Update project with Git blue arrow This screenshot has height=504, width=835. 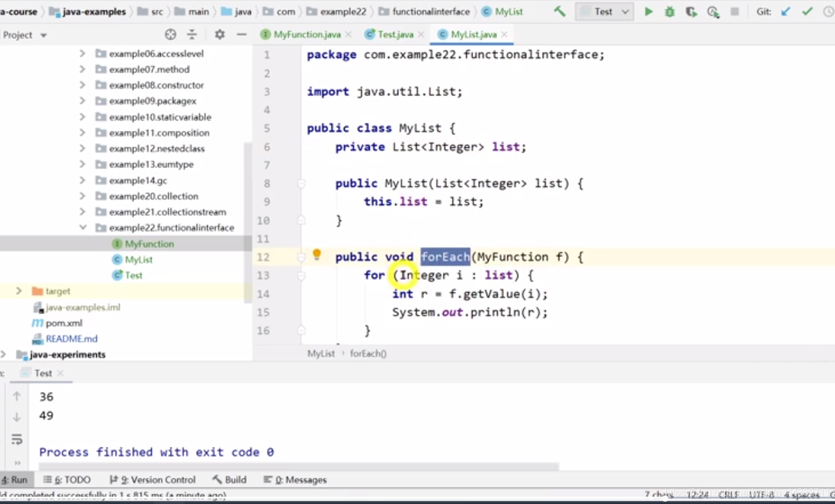pyautogui.click(x=786, y=12)
